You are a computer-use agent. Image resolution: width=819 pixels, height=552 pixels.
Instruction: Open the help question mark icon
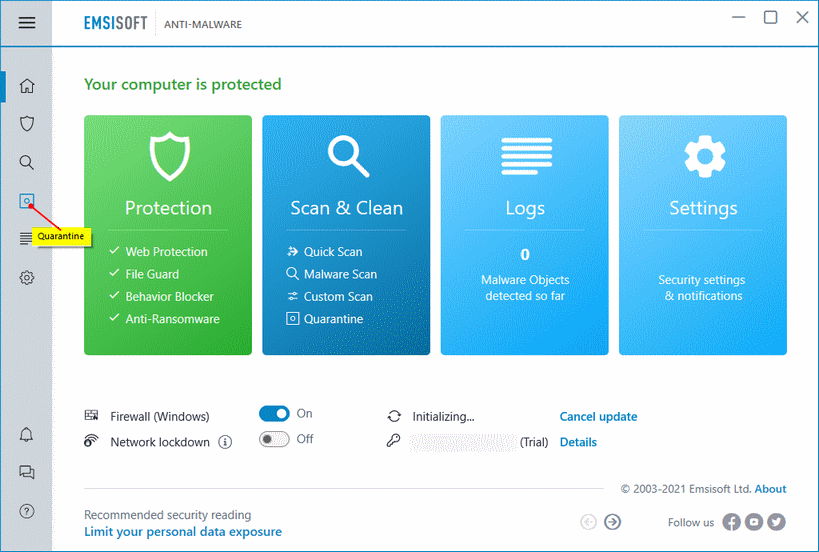27,511
